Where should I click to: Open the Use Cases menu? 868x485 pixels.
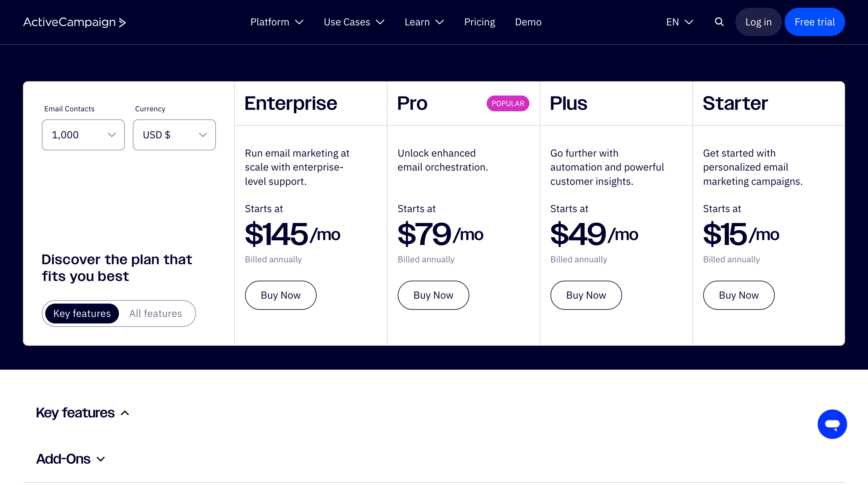(x=354, y=22)
